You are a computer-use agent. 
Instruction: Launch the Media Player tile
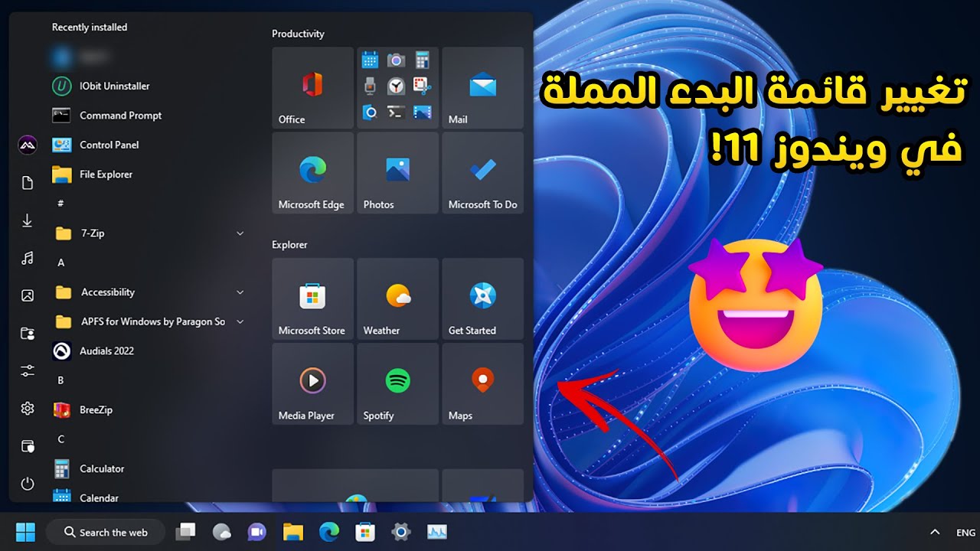312,383
